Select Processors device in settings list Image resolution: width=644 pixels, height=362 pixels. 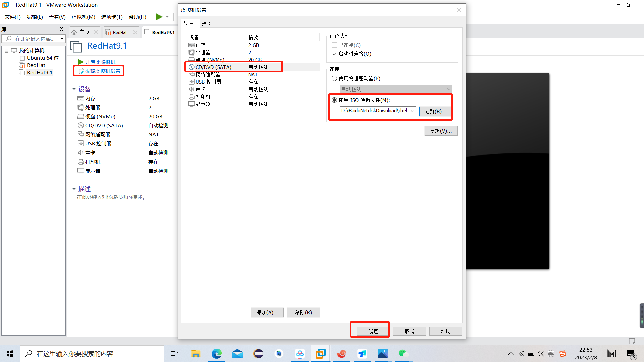[253, 52]
